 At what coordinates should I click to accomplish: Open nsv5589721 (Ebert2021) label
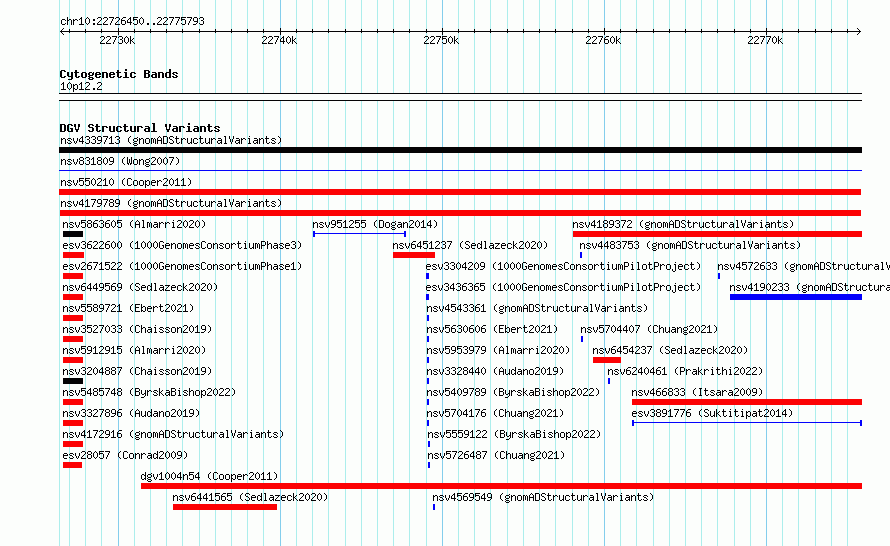tap(128, 308)
